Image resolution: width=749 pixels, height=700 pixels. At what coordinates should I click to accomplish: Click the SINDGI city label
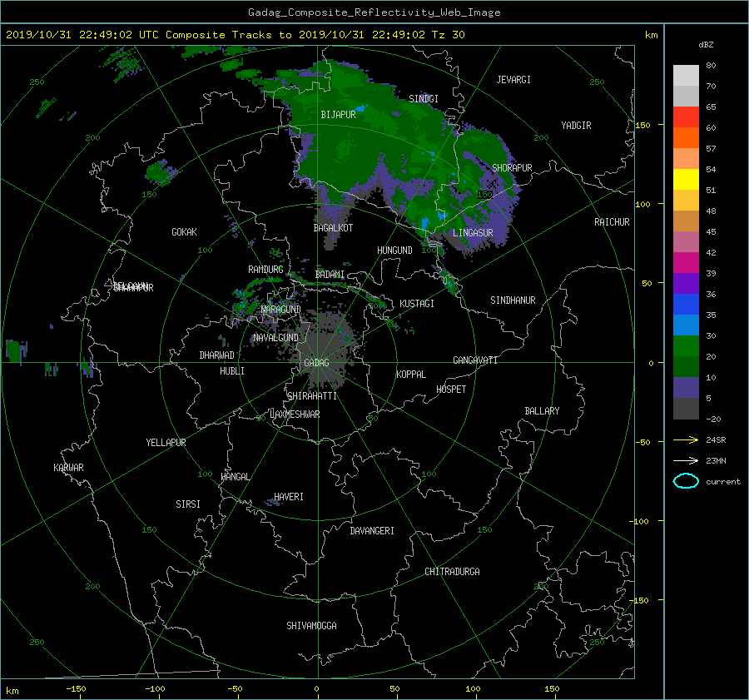tap(424, 99)
